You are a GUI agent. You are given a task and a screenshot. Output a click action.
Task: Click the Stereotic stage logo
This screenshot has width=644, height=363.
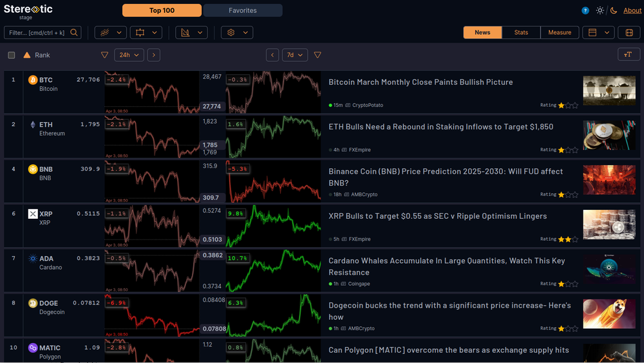click(28, 12)
